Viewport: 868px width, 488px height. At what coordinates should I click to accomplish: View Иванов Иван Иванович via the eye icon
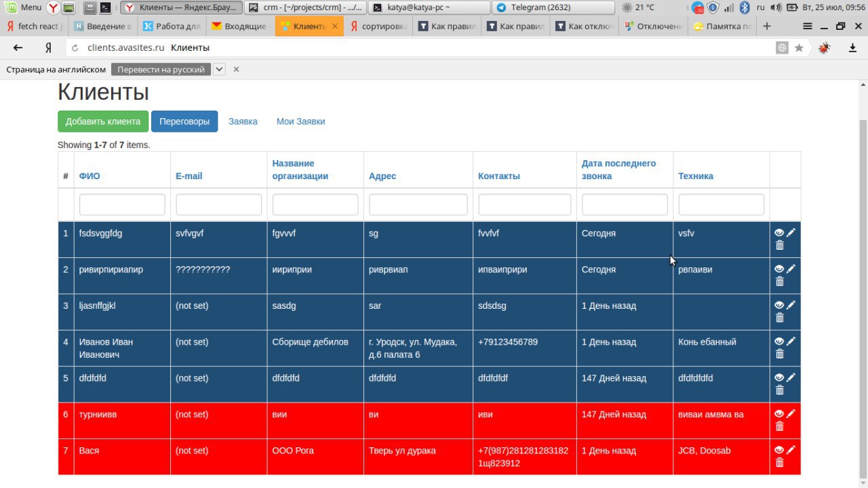point(779,341)
